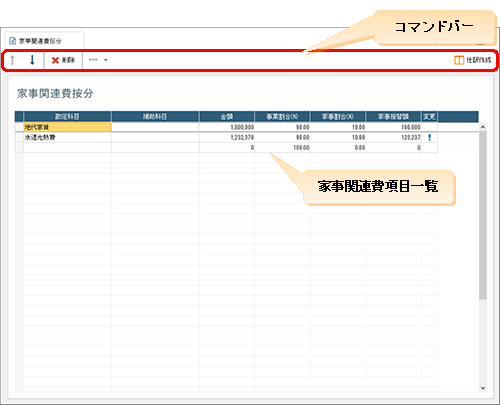
Task: Click the move-up arrow icon
Action: pyautogui.click(x=12, y=60)
